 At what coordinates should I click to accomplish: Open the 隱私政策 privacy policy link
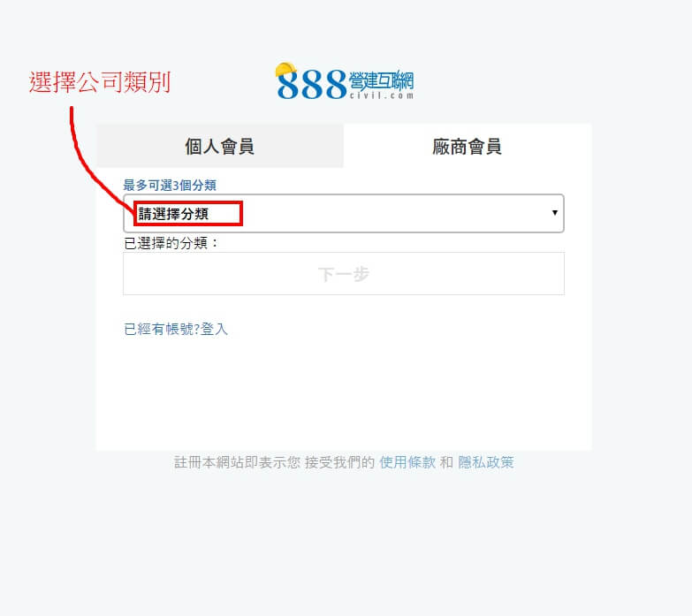(486, 462)
